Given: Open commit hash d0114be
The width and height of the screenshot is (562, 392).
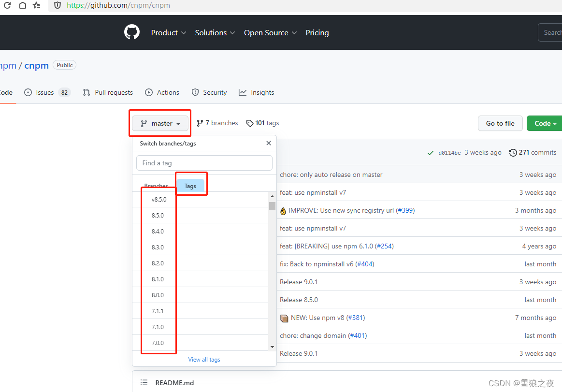Looking at the screenshot, I should click(x=449, y=153).
